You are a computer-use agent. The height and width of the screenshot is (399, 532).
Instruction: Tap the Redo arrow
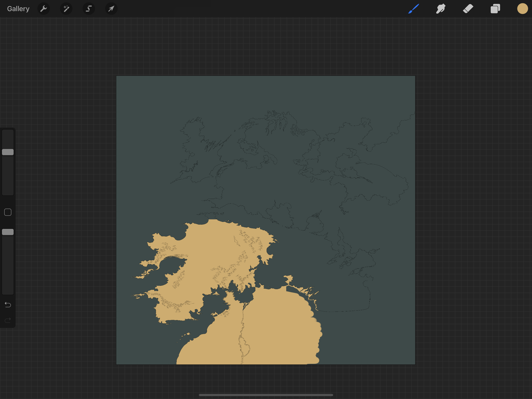click(8, 320)
